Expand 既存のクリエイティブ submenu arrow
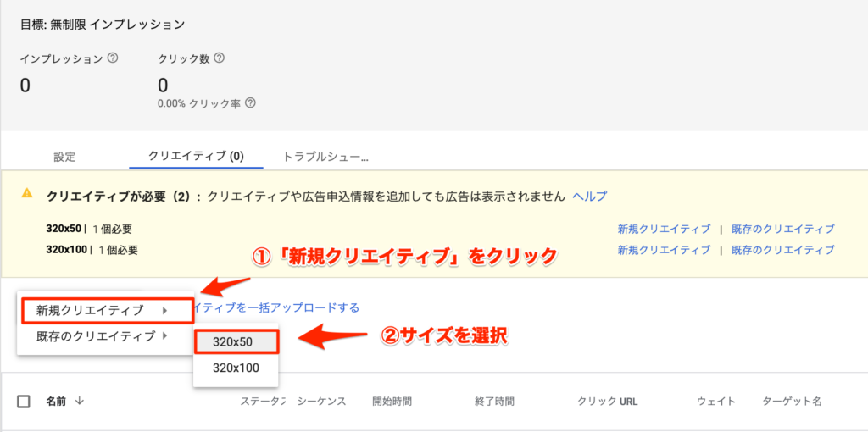This screenshot has height=432, width=868. coord(164,335)
